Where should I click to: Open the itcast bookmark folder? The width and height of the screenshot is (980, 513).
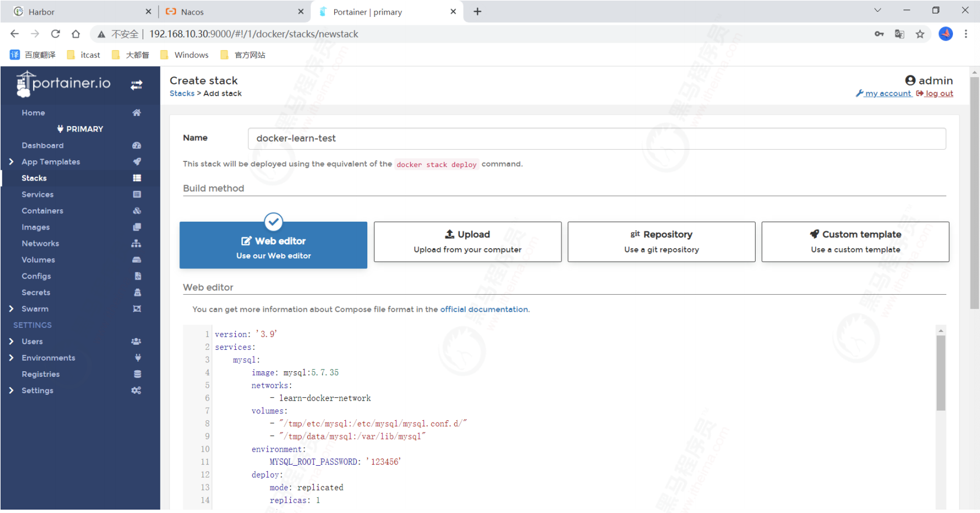pyautogui.click(x=84, y=55)
